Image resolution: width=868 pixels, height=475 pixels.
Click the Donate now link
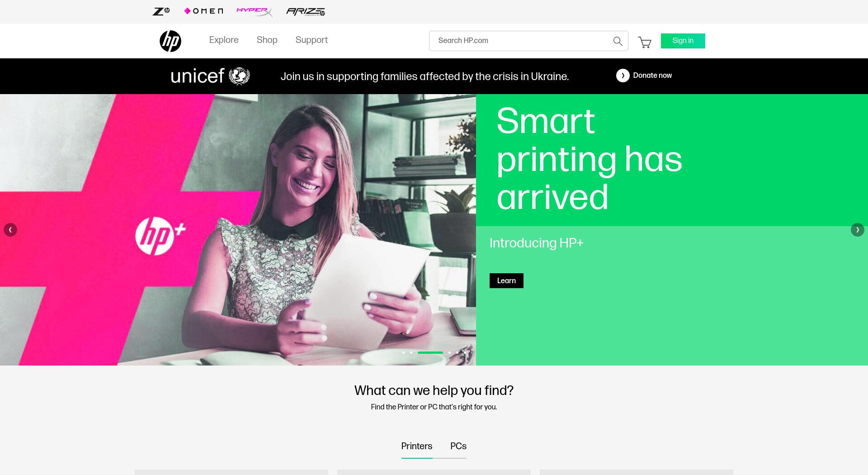pos(644,76)
